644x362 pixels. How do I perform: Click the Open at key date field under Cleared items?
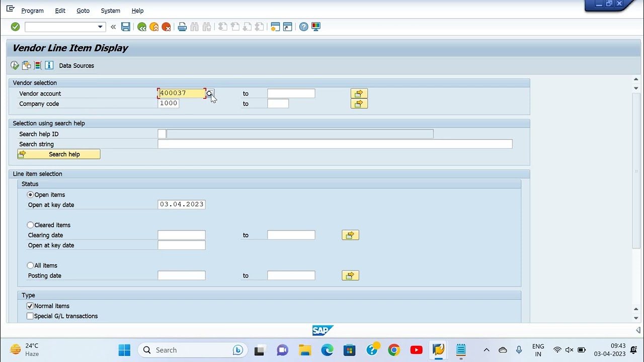[x=182, y=245]
